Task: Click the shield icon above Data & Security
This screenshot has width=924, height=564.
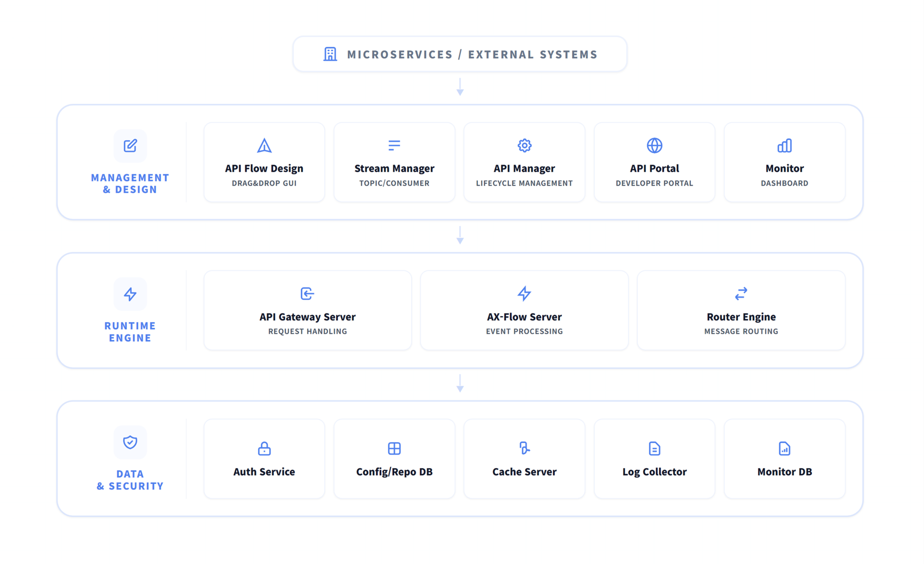Action: (x=130, y=442)
